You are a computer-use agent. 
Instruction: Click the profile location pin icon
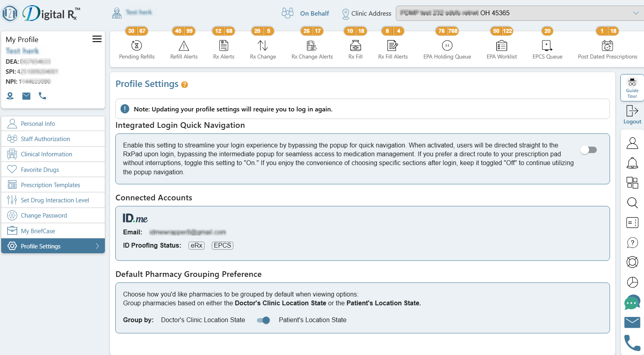pos(10,96)
